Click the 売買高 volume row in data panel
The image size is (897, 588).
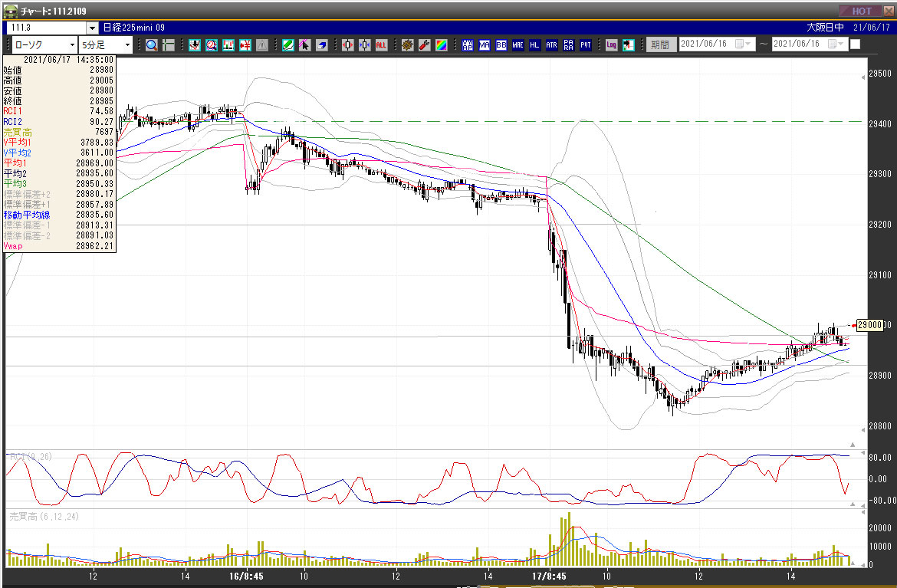tap(59, 132)
